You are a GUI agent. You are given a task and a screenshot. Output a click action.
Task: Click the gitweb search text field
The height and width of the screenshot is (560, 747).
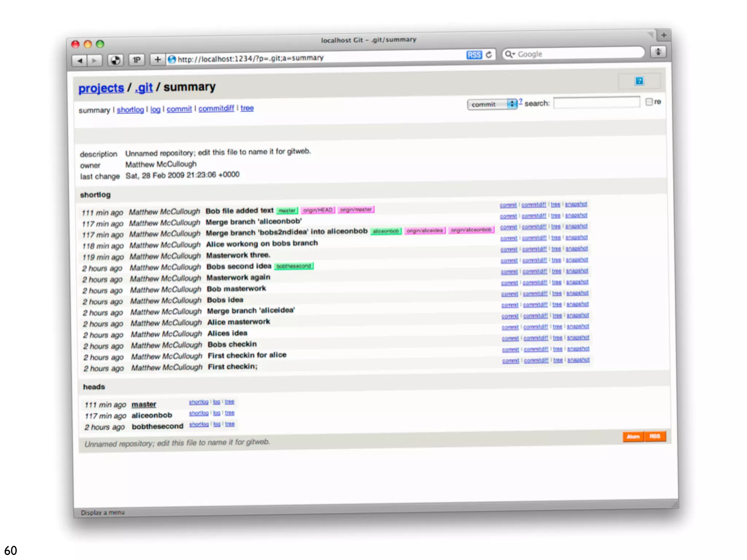coord(597,102)
